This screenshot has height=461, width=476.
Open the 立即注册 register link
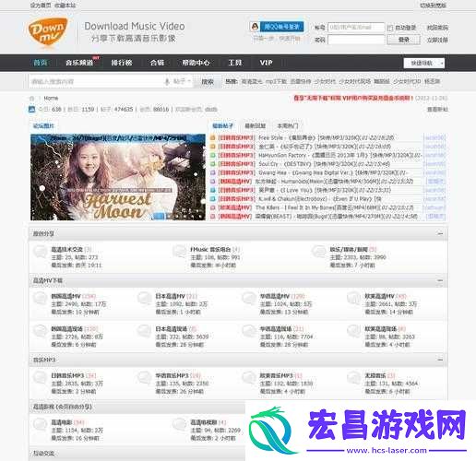tap(437, 40)
